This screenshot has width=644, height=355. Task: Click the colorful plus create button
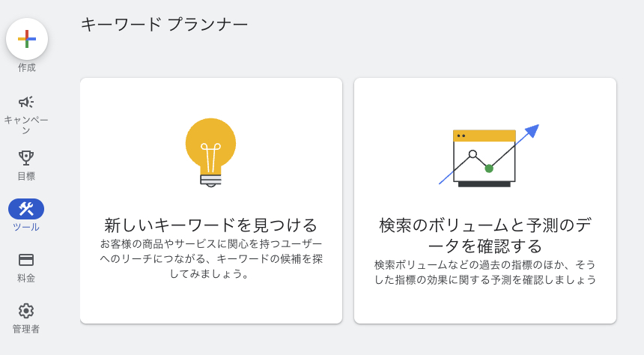pyautogui.click(x=27, y=39)
